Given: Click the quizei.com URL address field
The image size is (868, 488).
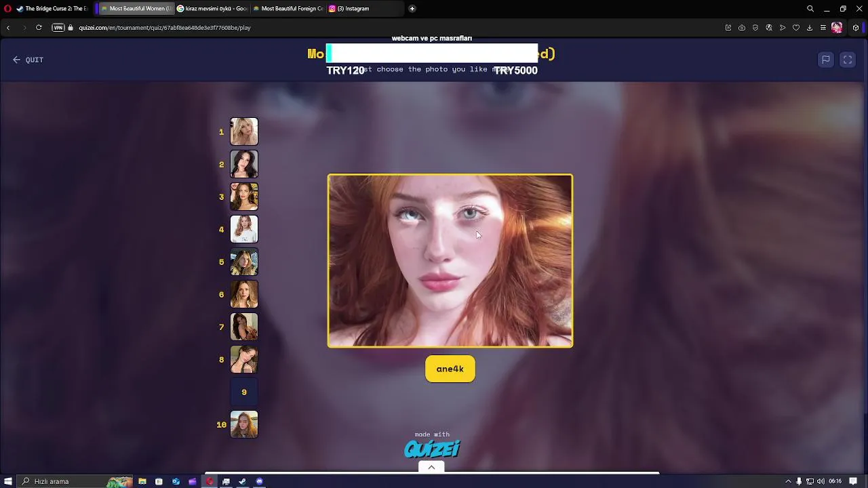Looking at the screenshot, I should pyautogui.click(x=165, y=28).
